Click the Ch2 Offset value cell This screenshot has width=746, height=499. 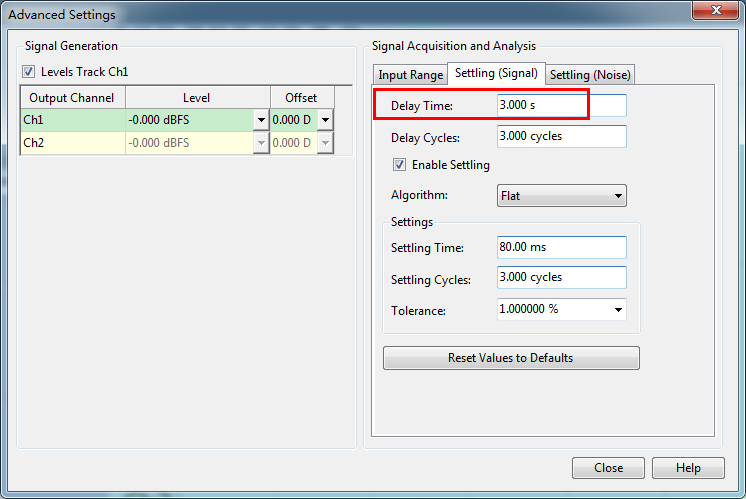point(294,143)
